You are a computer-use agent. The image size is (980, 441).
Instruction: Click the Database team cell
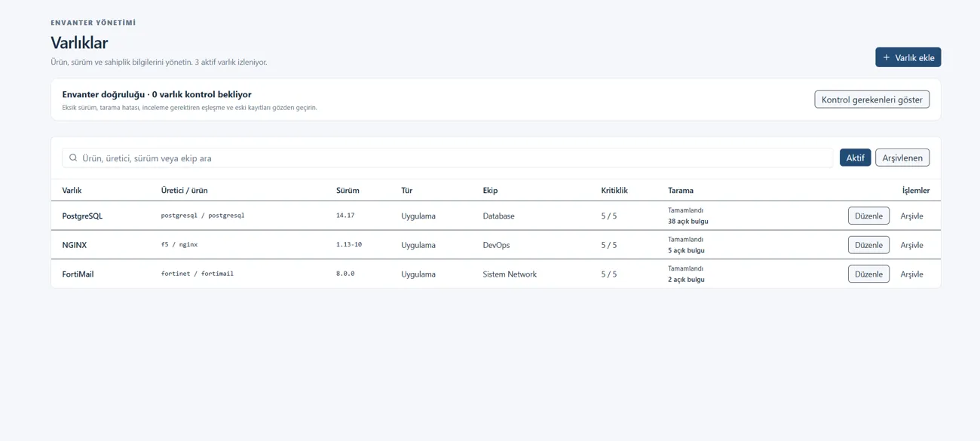click(499, 216)
